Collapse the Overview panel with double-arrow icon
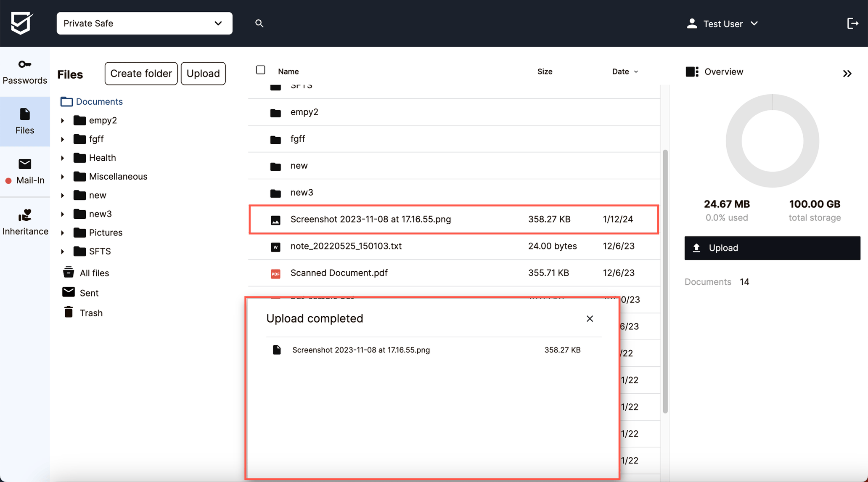The width and height of the screenshot is (868, 482). tap(847, 73)
